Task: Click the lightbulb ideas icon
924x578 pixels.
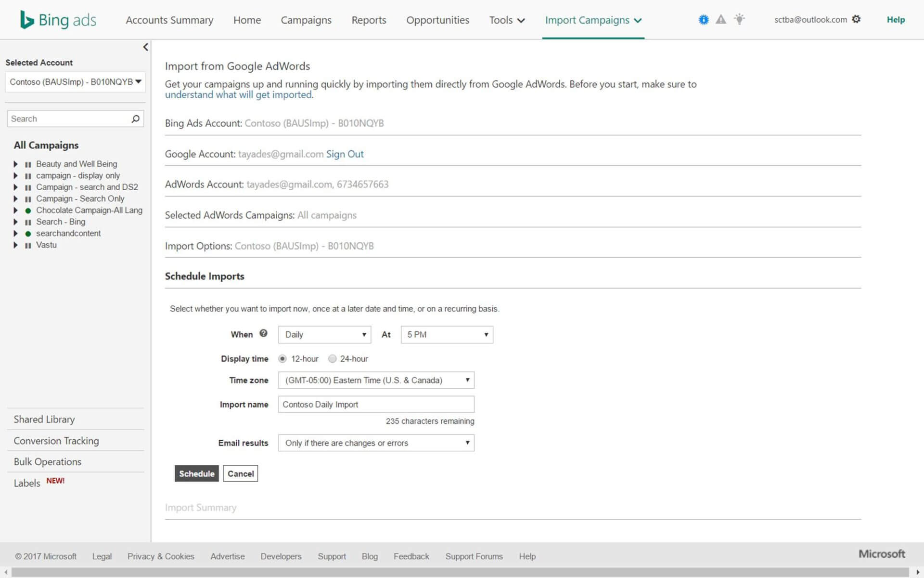Action: (739, 19)
